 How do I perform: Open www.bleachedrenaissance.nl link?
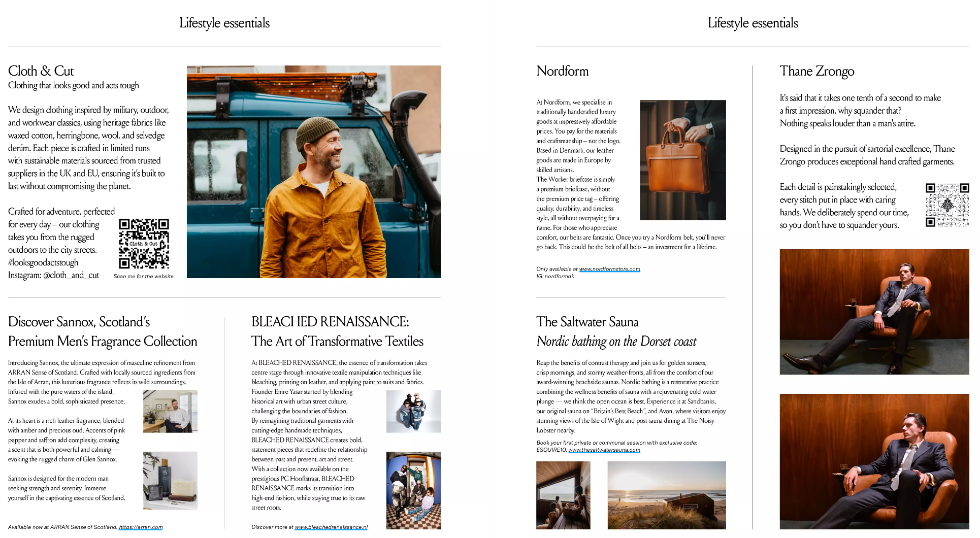pos(331,527)
